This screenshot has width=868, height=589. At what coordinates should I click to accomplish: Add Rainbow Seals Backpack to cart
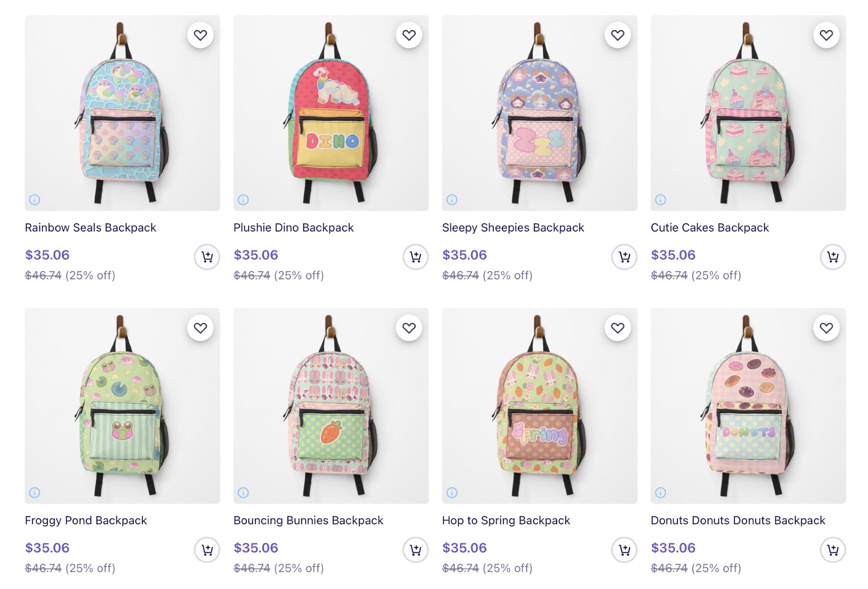(x=207, y=257)
